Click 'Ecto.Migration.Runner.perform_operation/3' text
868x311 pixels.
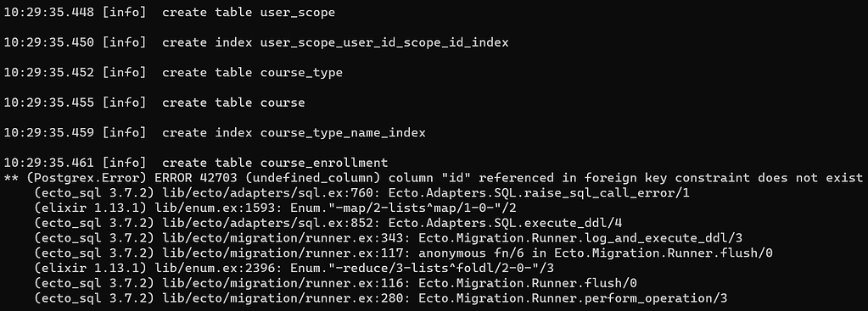coord(573,299)
